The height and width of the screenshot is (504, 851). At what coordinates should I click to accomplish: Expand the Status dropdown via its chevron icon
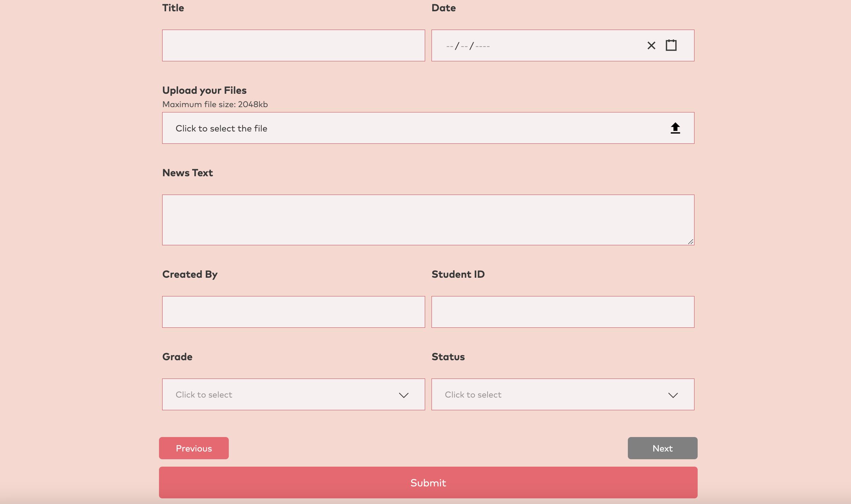coord(673,395)
